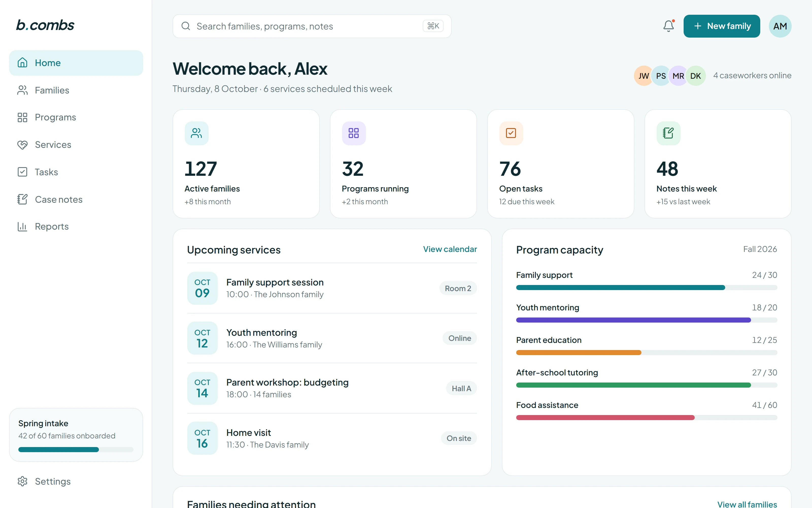Open Settings in the sidebar
Image resolution: width=812 pixels, height=508 pixels.
click(76, 481)
